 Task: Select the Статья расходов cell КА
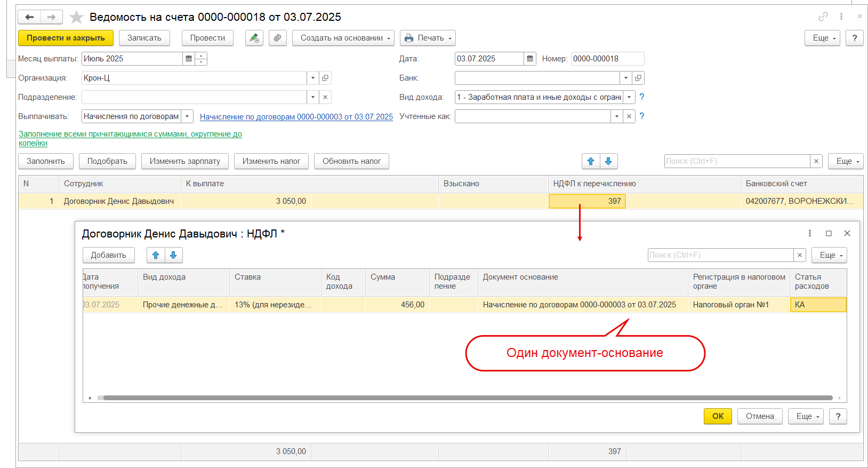point(818,305)
